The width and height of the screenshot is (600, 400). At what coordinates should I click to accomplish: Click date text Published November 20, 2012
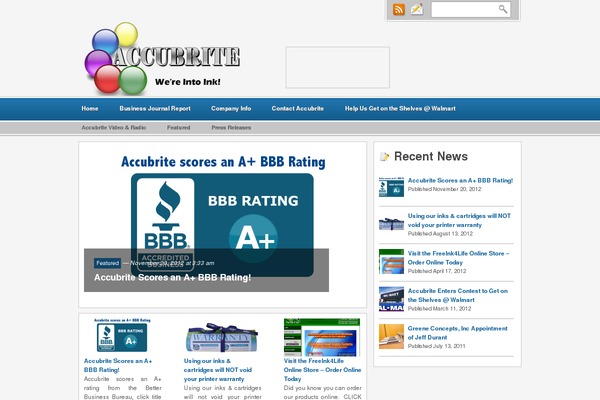444,189
